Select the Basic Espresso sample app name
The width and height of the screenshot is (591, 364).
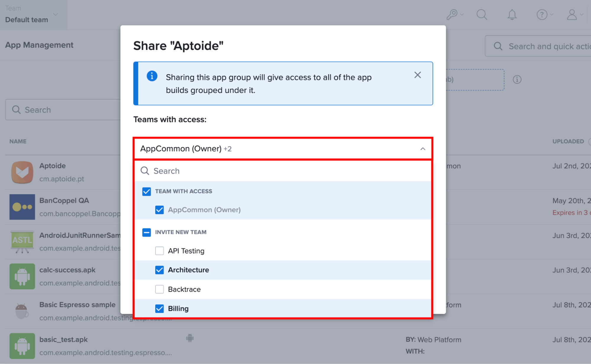coord(77,305)
